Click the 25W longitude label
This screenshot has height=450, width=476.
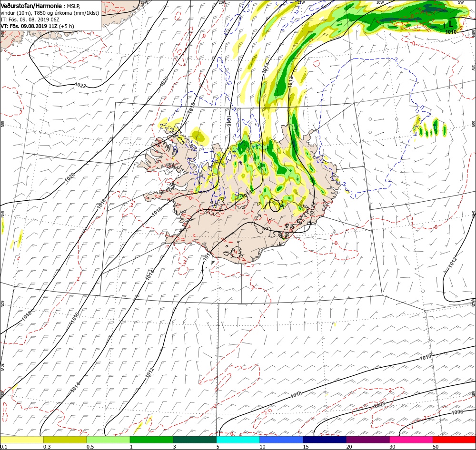[x=145, y=2]
